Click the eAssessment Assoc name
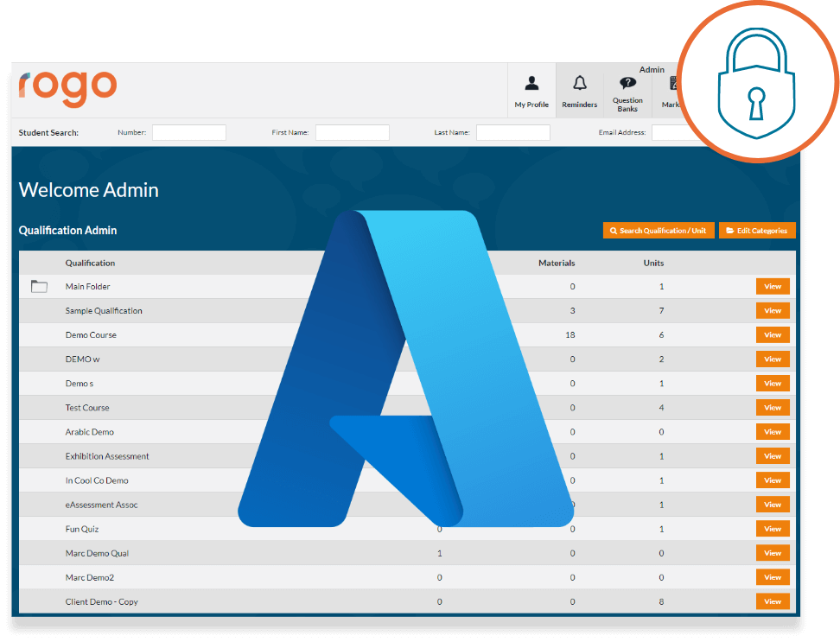This screenshot has width=840, height=642. point(101,505)
